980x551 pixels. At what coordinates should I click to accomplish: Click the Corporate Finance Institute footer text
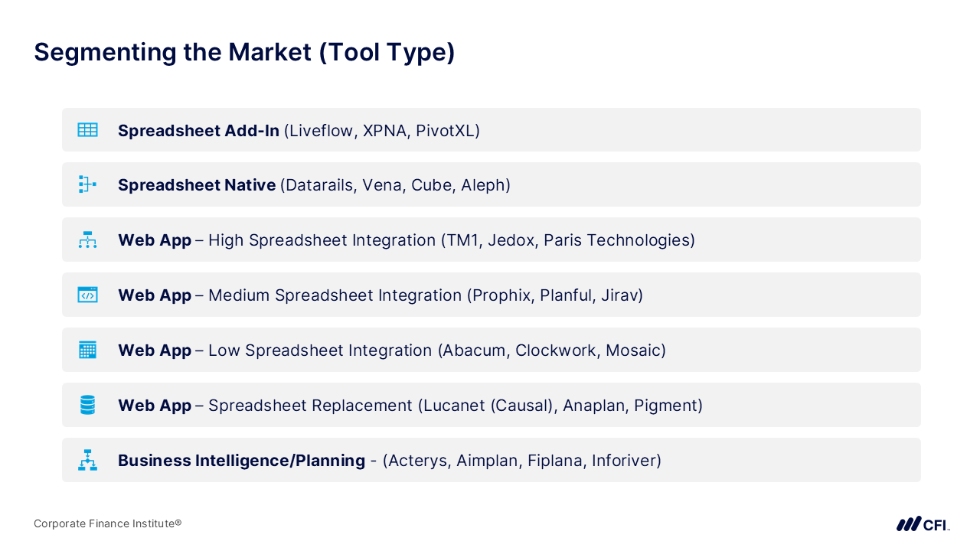[x=107, y=523]
